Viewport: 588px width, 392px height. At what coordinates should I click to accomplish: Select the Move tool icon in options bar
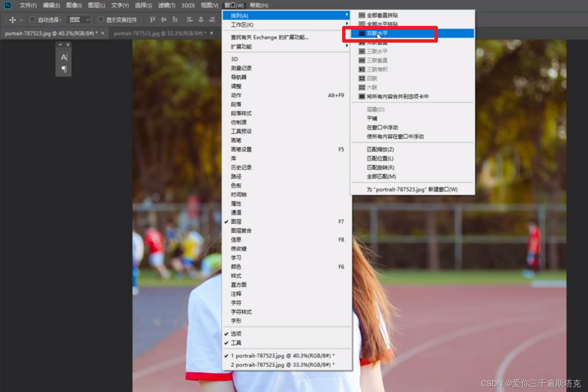click(12, 20)
